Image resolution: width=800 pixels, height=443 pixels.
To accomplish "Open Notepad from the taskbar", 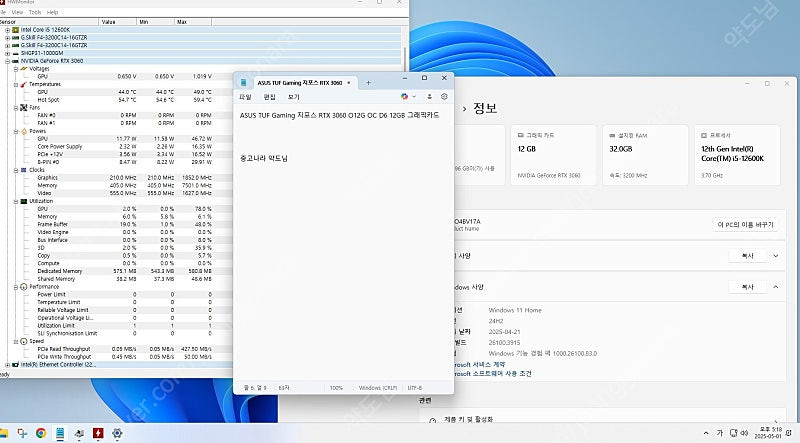I will coord(60,433).
